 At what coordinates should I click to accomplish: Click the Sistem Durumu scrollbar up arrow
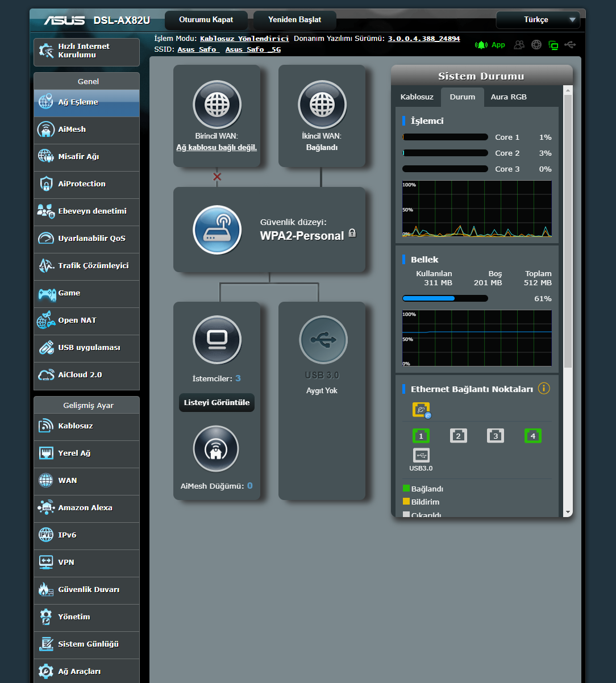click(x=567, y=90)
